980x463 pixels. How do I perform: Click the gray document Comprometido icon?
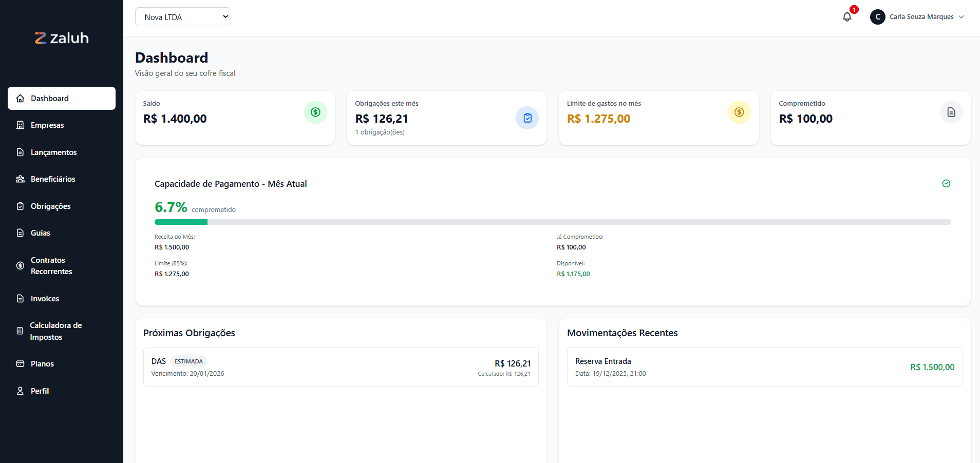pyautogui.click(x=951, y=112)
